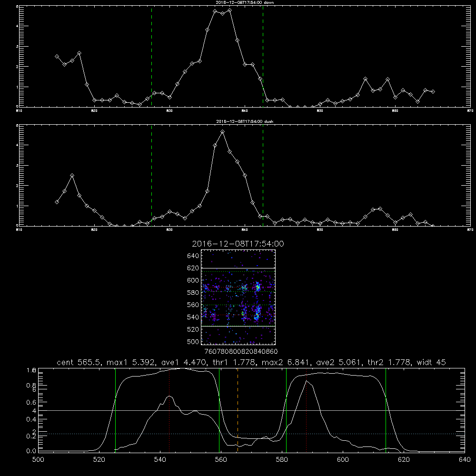Screen dimensions: 476x476
Task: Click the "860" x-axis label under dusk plot
Action: 395,230
